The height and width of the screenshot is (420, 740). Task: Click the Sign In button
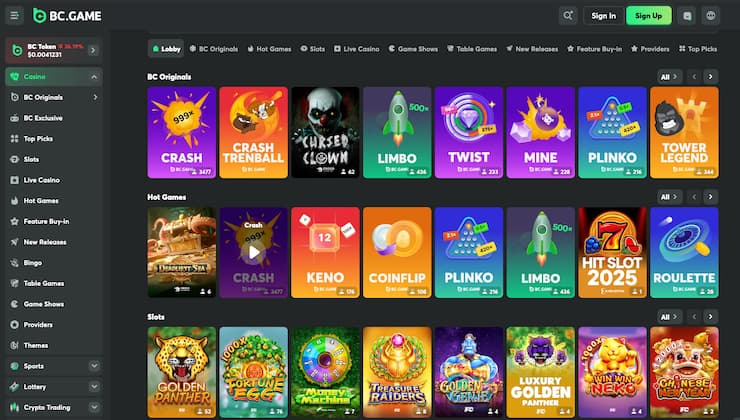(x=604, y=16)
